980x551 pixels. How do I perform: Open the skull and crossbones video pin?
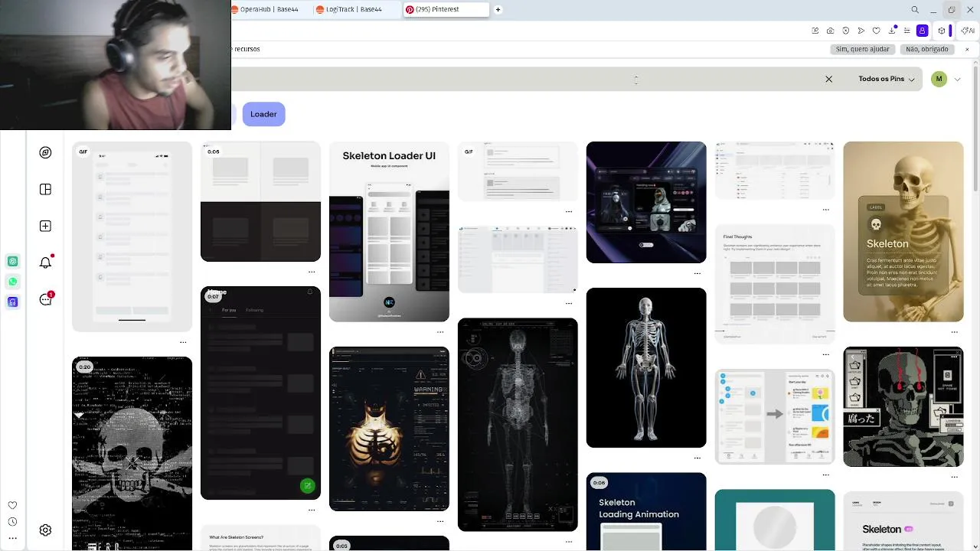point(132,453)
